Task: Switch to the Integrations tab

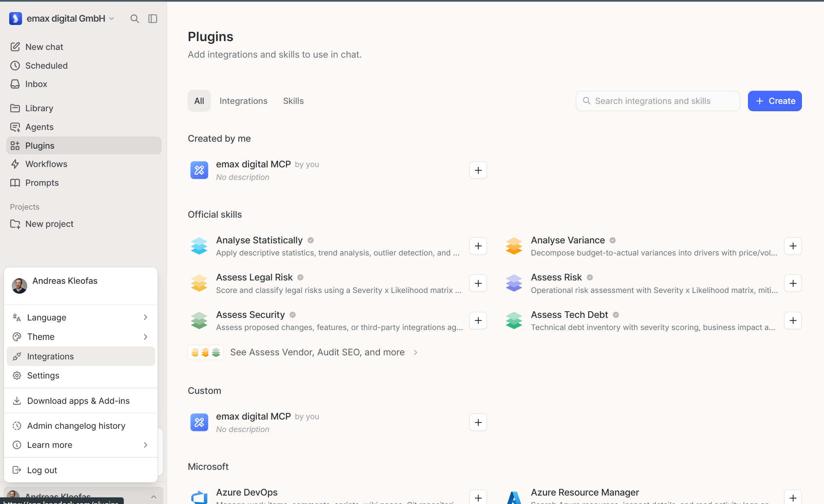Action: pos(244,101)
